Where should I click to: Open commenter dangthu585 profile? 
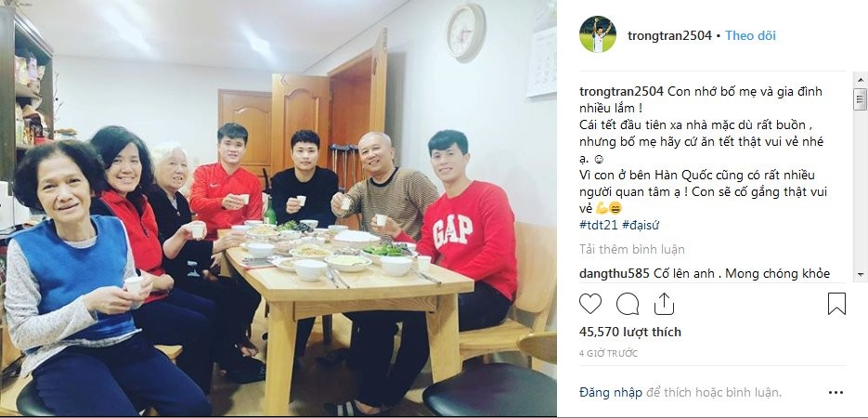tap(614, 273)
